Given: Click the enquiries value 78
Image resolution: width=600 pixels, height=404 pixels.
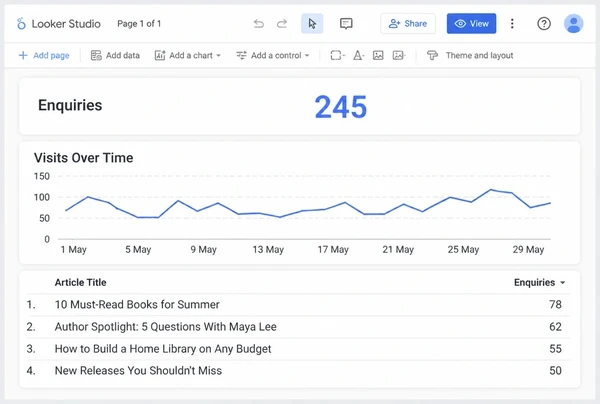Looking at the screenshot, I should click(x=555, y=305).
